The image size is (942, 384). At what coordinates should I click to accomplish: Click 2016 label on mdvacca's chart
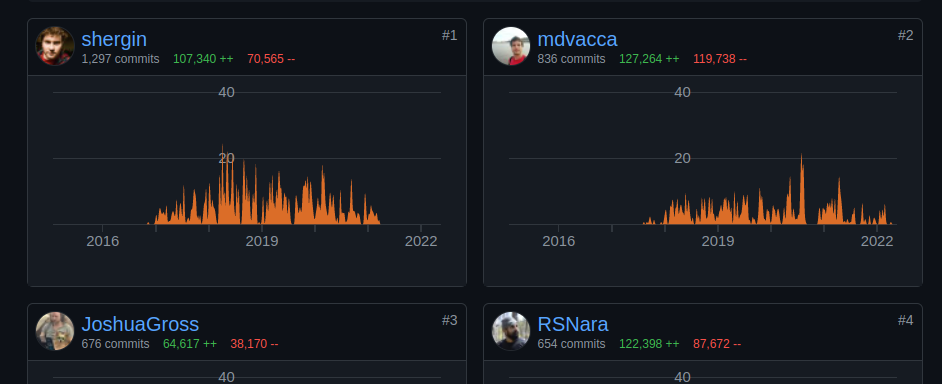coord(559,241)
